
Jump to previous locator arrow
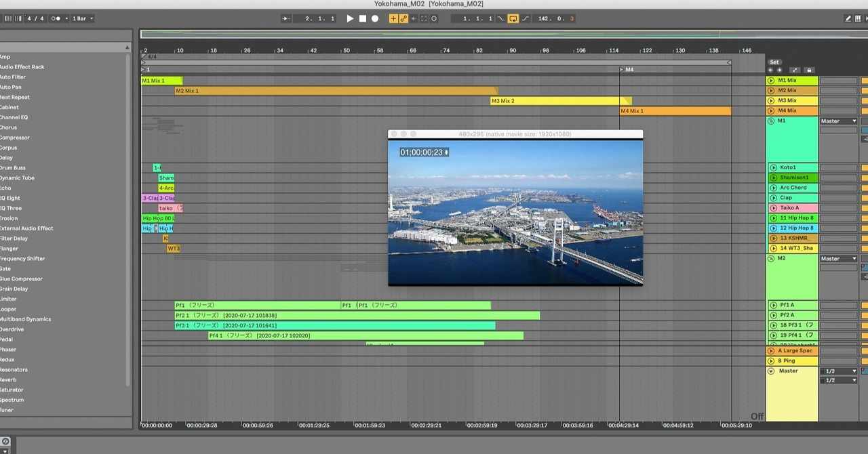pyautogui.click(x=770, y=70)
